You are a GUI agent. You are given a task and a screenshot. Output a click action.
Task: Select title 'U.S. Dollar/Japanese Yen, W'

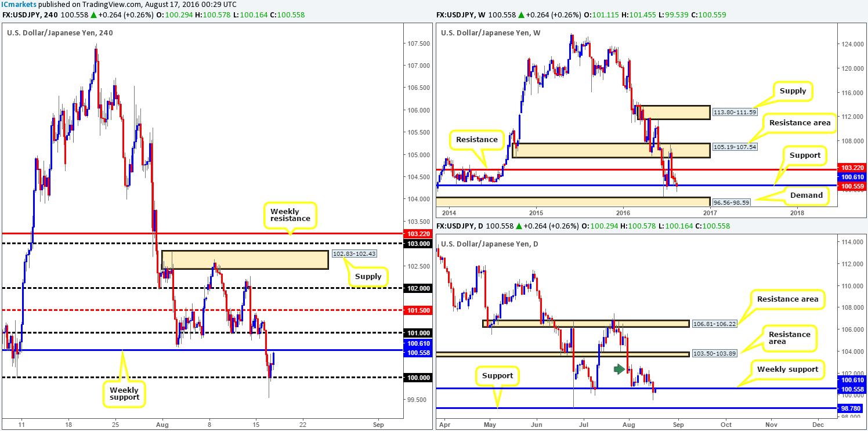click(x=491, y=32)
